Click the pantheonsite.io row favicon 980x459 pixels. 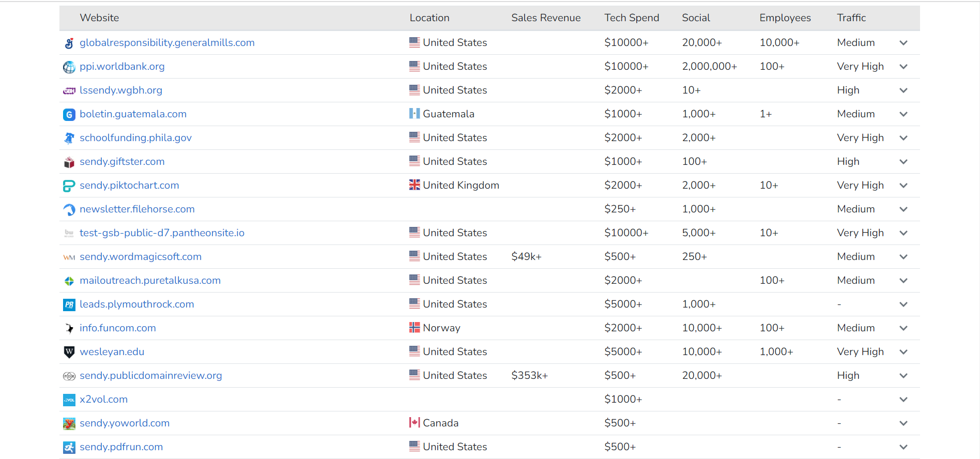click(x=69, y=233)
